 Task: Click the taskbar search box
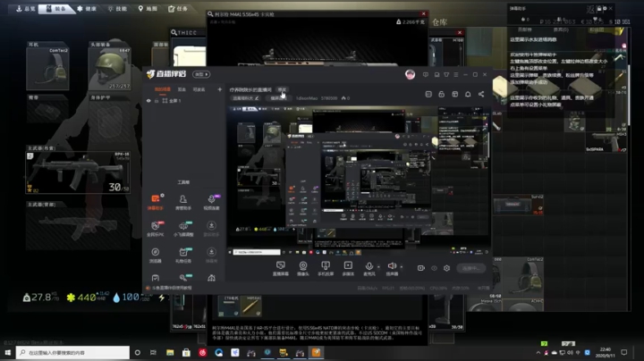point(72,352)
